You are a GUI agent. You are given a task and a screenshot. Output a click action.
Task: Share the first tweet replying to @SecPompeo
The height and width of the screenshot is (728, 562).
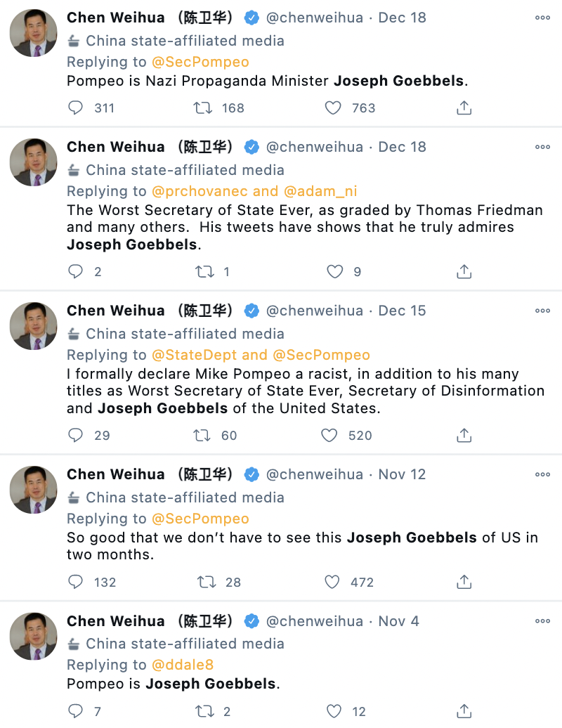pos(464,108)
